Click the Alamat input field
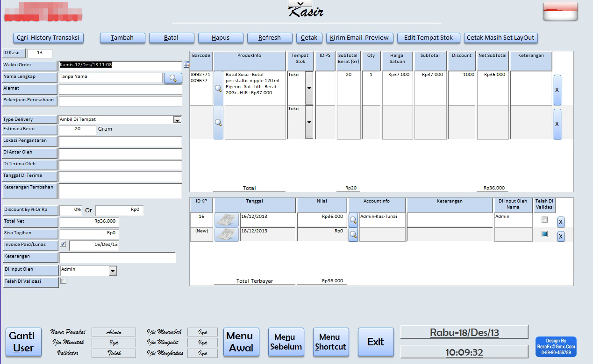The width and height of the screenshot is (593, 364). (120, 89)
